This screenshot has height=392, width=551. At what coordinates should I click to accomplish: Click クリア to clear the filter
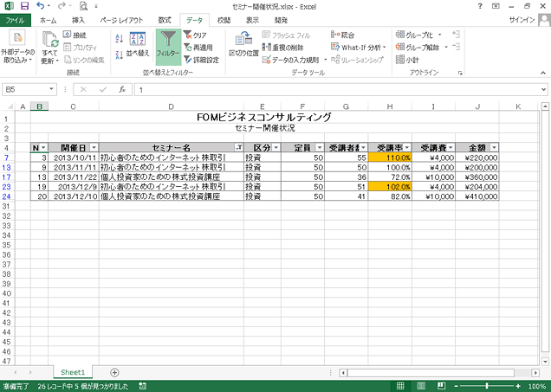point(196,35)
